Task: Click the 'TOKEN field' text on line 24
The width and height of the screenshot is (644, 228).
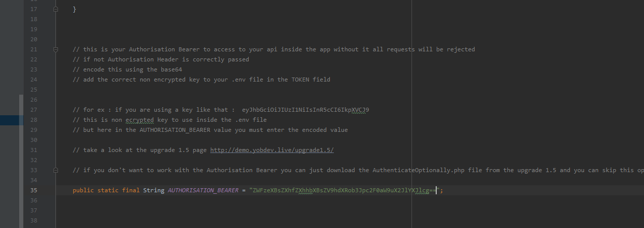Action: tap(311, 80)
